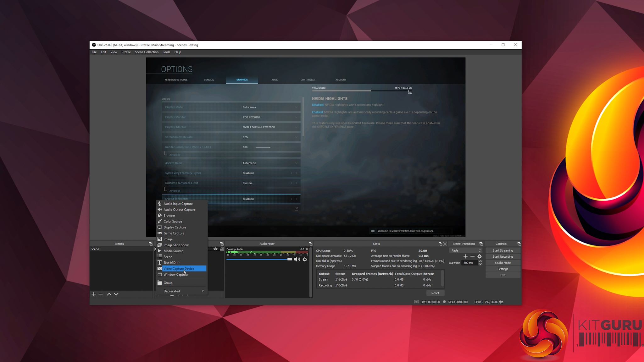The height and width of the screenshot is (362, 644).
Task: Toggle the source lock icon
Action: (x=222, y=249)
